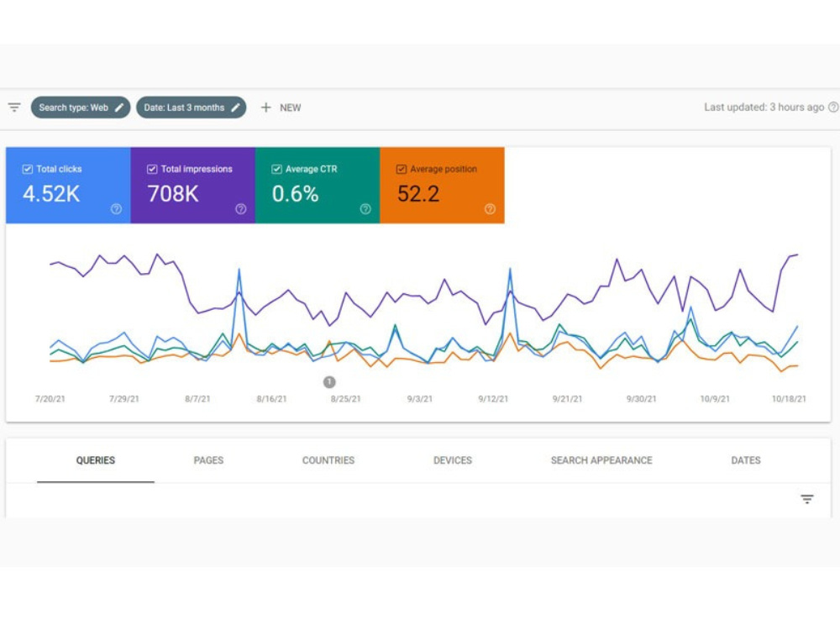Click the Last updated: 3 hours ago text

tap(764, 108)
